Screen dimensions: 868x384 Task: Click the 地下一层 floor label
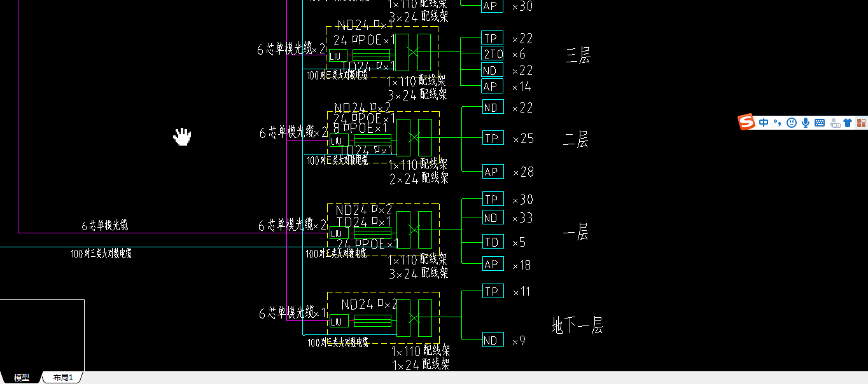[577, 326]
